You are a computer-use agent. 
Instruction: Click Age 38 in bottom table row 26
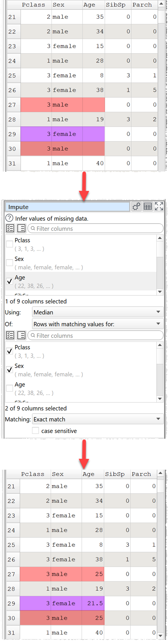[93, 559]
